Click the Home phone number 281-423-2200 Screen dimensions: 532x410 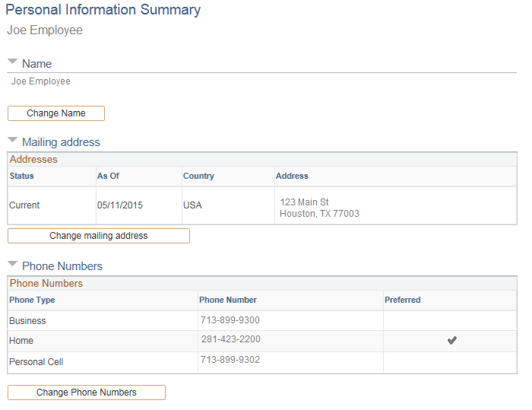click(x=230, y=339)
